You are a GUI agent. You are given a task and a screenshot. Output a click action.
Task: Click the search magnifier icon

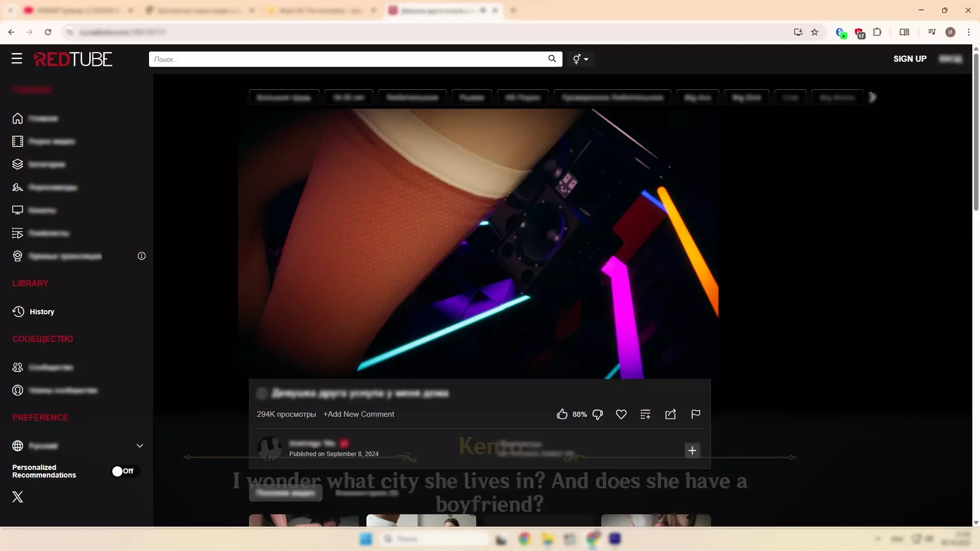click(x=552, y=59)
